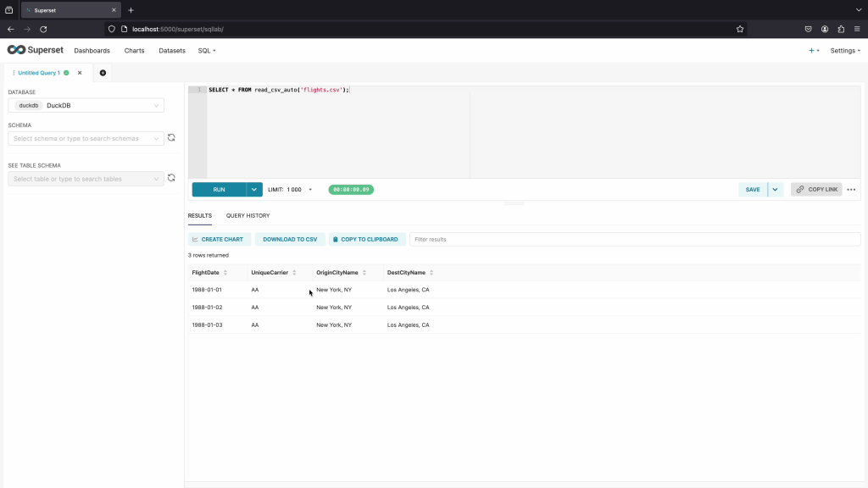This screenshot has height=488, width=868.
Task: Refresh the table schema list
Action: tap(171, 178)
